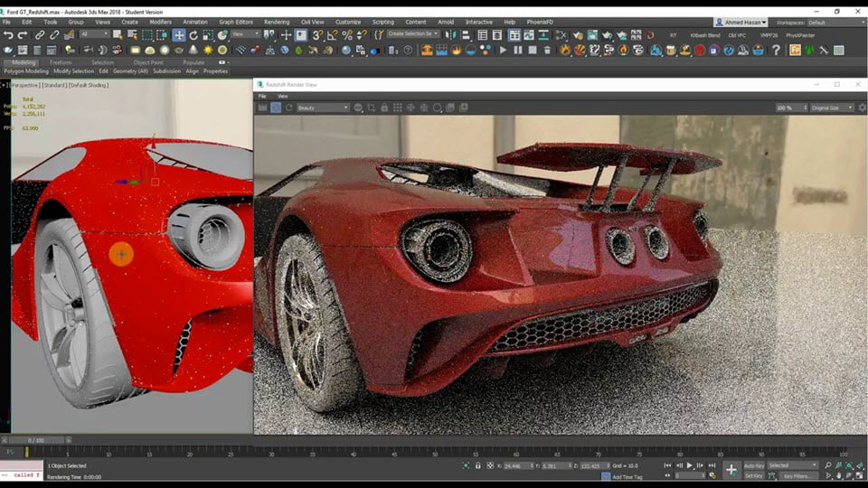
Task: Click the current frame number field
Action: (686, 476)
